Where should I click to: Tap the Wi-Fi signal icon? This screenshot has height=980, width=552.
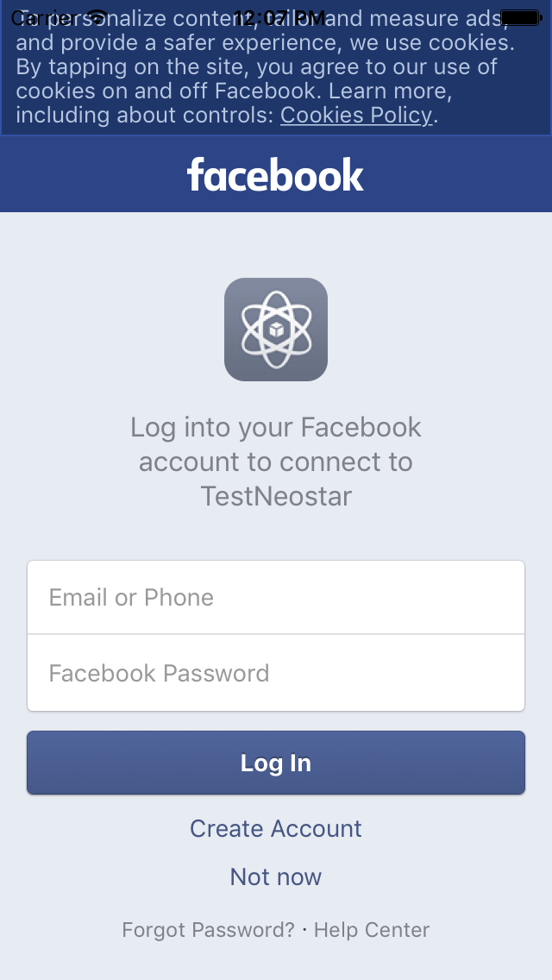tap(97, 17)
